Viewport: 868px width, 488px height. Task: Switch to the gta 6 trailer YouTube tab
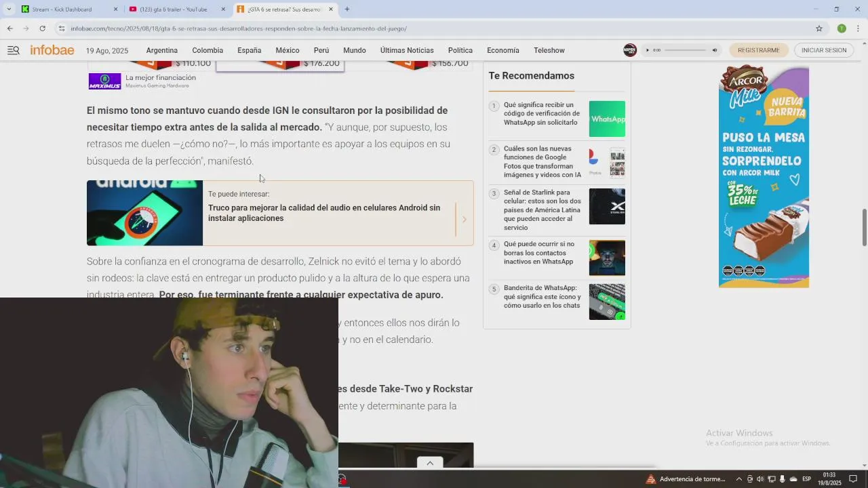(x=176, y=9)
